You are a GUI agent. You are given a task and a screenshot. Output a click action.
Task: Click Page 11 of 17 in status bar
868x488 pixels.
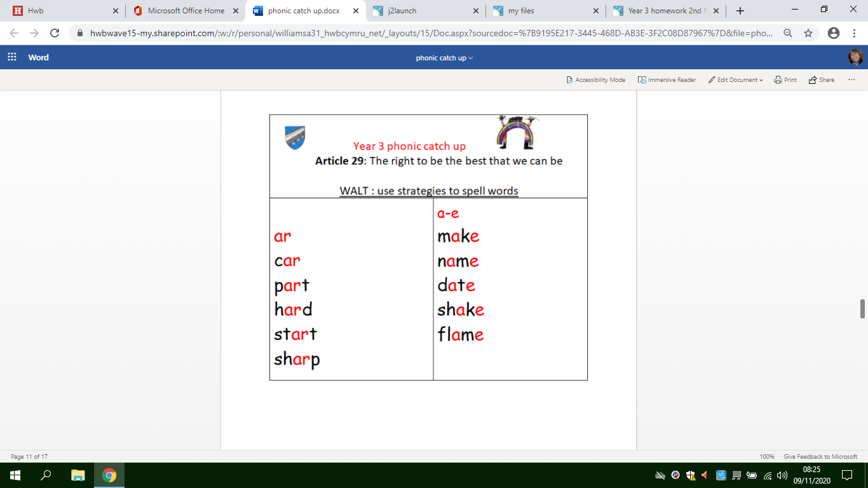point(29,457)
